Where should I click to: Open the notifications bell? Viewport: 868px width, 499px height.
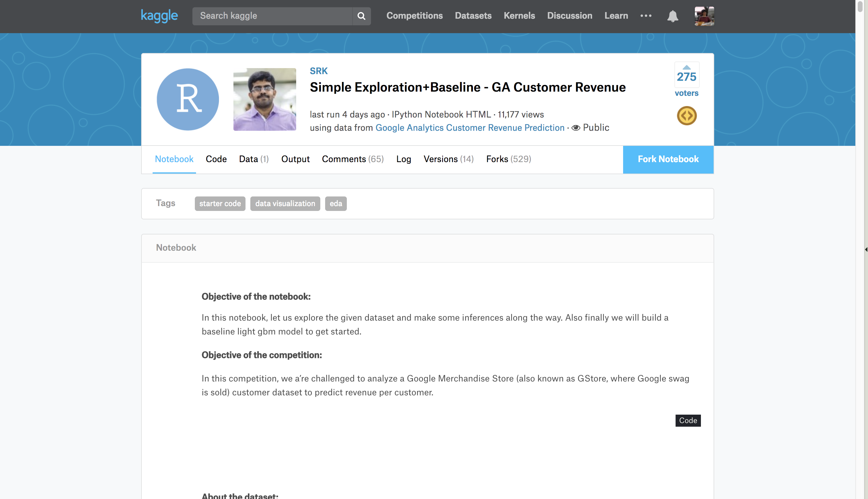coord(673,16)
